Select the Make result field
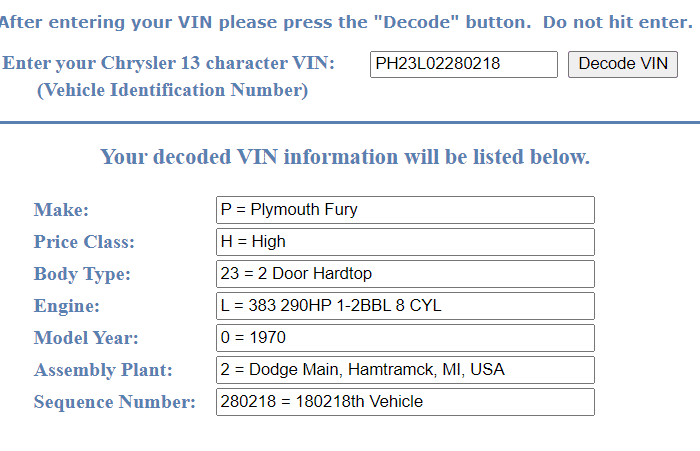 click(x=405, y=210)
